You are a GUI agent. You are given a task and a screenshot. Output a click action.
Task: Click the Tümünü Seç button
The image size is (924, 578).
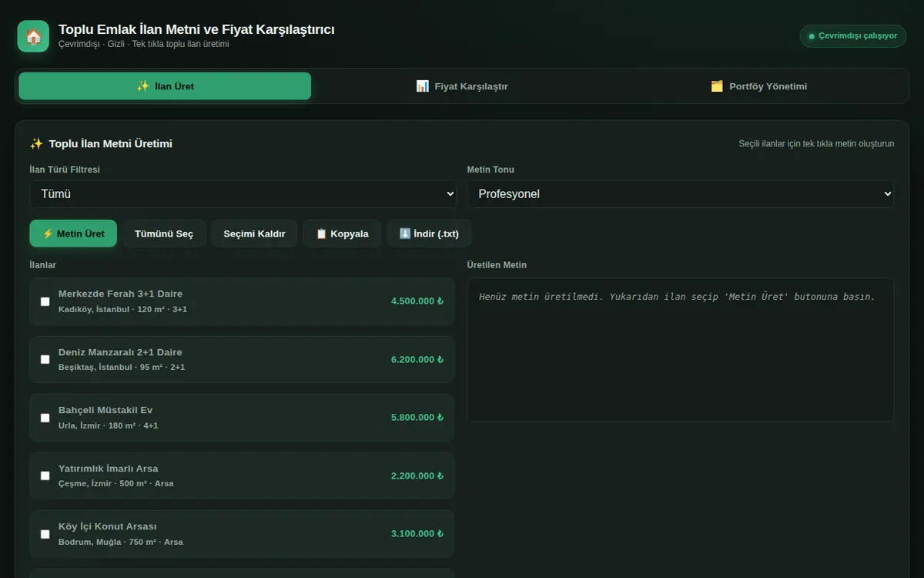pyautogui.click(x=164, y=234)
